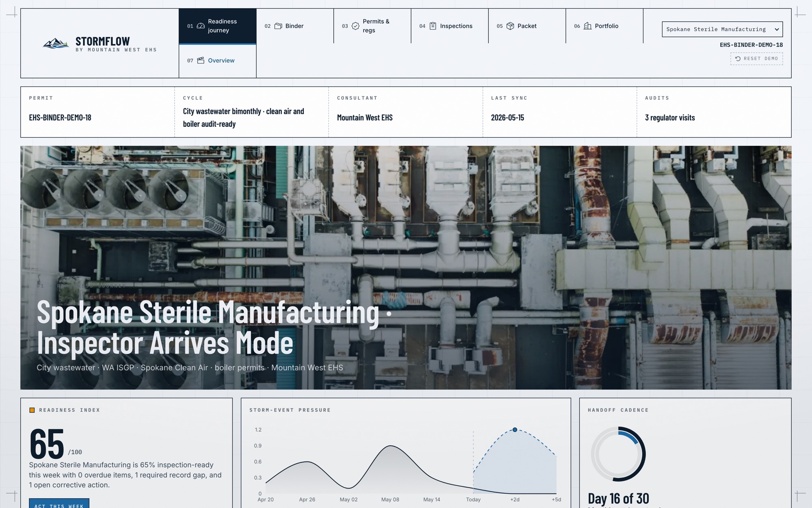The image size is (812, 508).
Task: Click the Storm-Event Pressure chart title
Action: [290, 410]
